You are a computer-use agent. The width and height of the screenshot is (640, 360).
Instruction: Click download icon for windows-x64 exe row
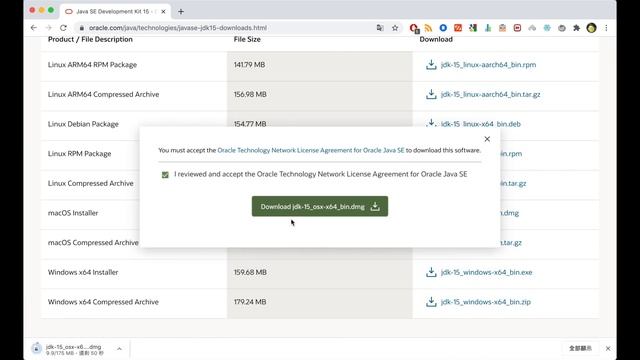coord(431,272)
